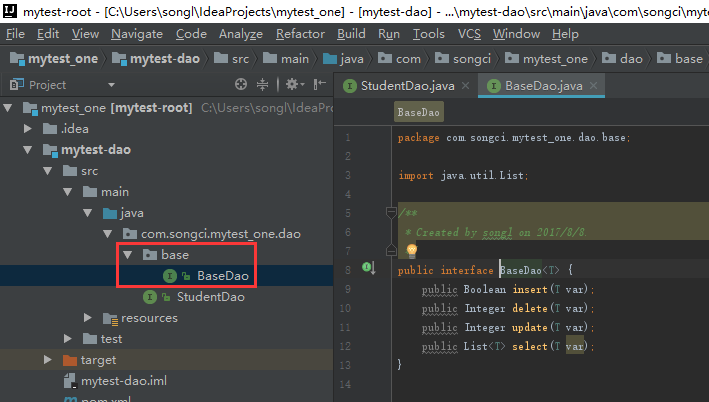Click the interface icon beside BaseDao in tree
Viewport: 709px width, 402px height.
pyautogui.click(x=170, y=276)
